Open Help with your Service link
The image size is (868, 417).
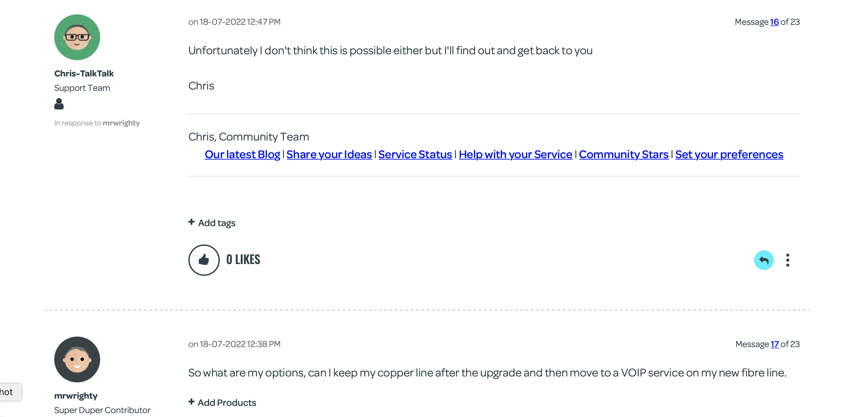[x=515, y=154]
